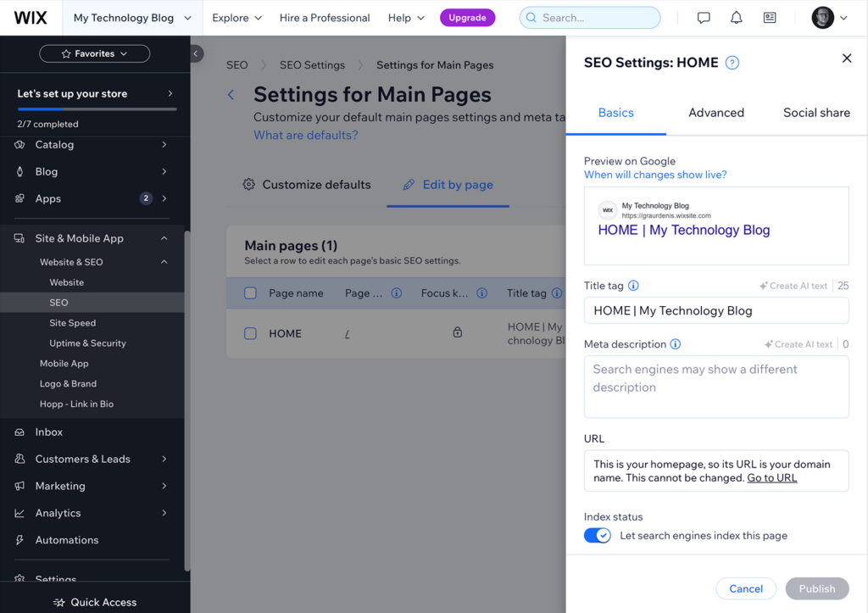Check the HOME row checkbox
This screenshot has width=868, height=613.
250,333
